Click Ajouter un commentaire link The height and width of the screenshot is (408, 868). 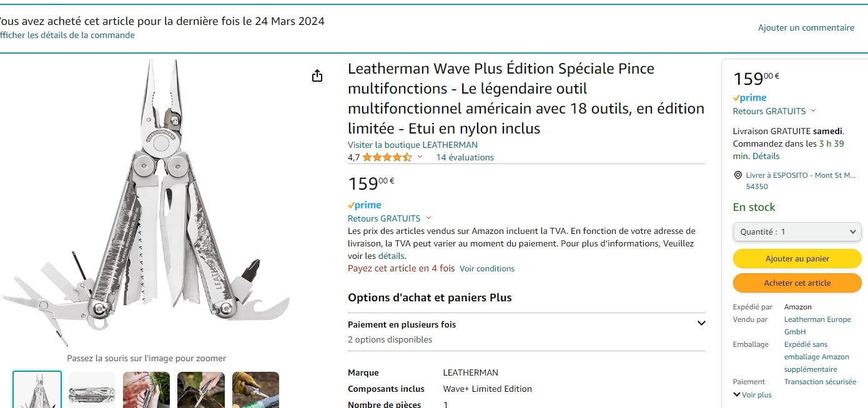pyautogui.click(x=806, y=27)
